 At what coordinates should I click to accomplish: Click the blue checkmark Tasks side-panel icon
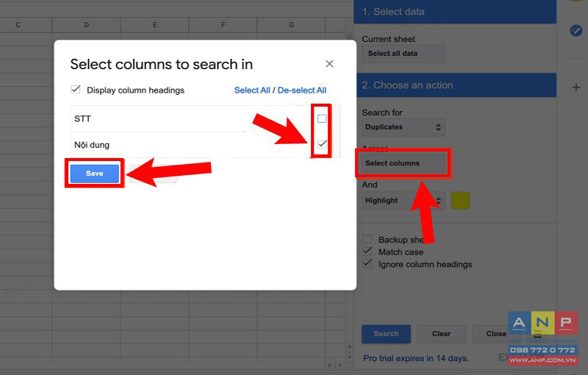576,30
